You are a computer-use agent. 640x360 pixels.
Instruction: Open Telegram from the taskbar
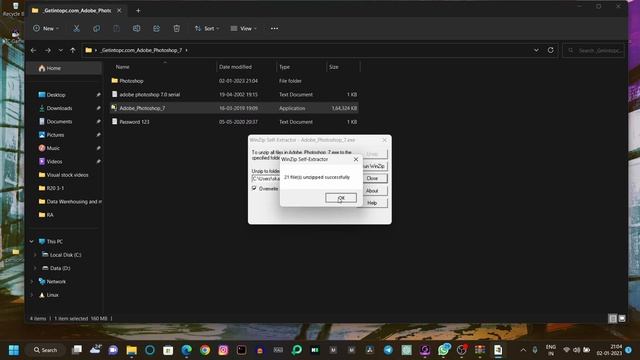click(388, 350)
